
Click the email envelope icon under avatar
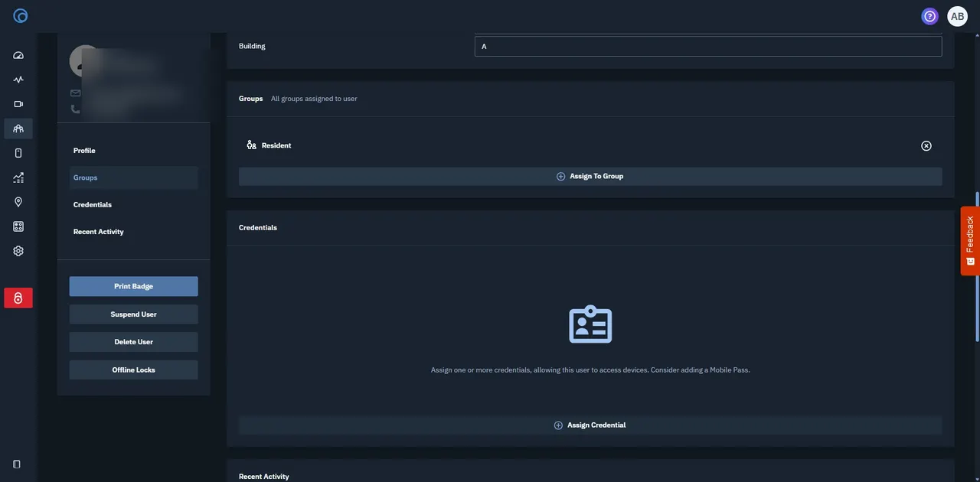click(75, 93)
